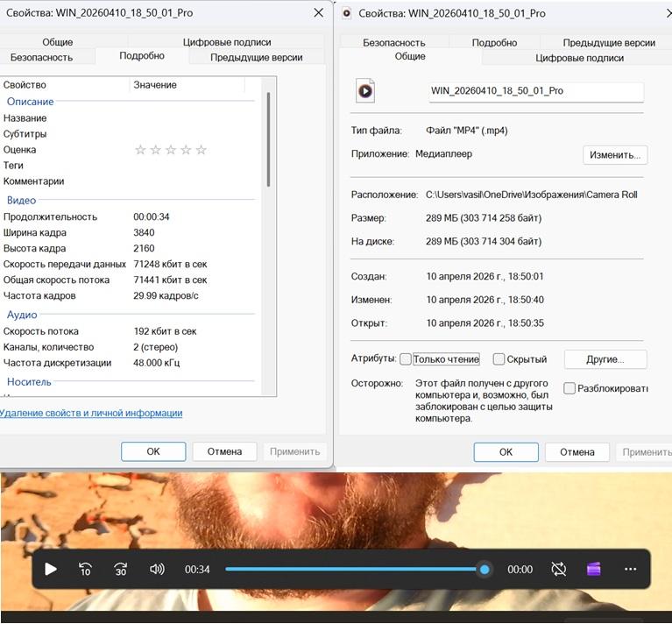Screen dimensions: 672x624
Task: Toggle the repeat loop icon
Action: click(x=558, y=569)
